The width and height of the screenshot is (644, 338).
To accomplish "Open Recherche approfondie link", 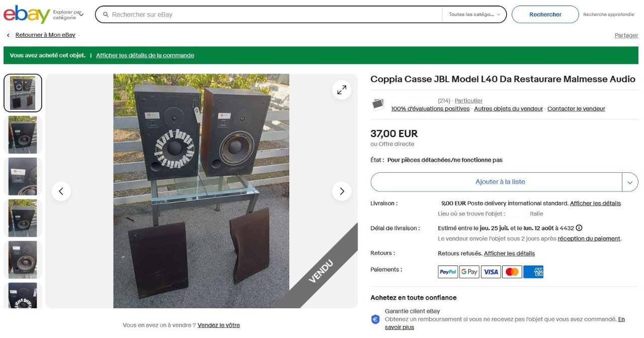I will 609,15.
